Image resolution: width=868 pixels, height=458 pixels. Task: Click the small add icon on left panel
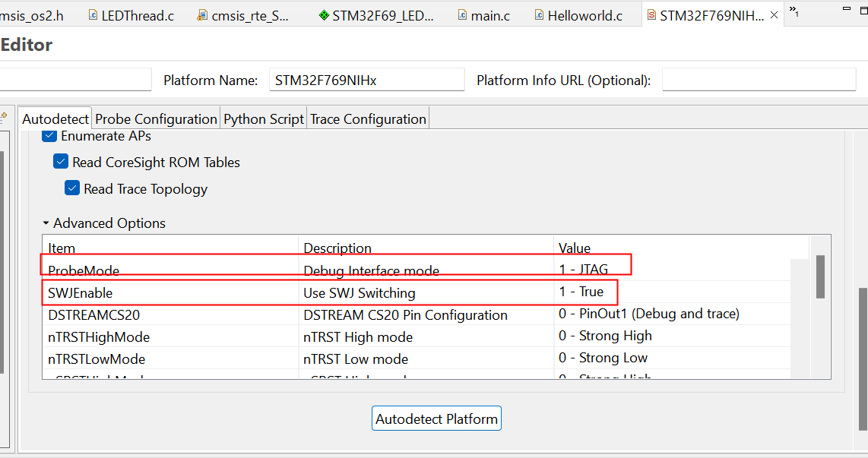4,115
